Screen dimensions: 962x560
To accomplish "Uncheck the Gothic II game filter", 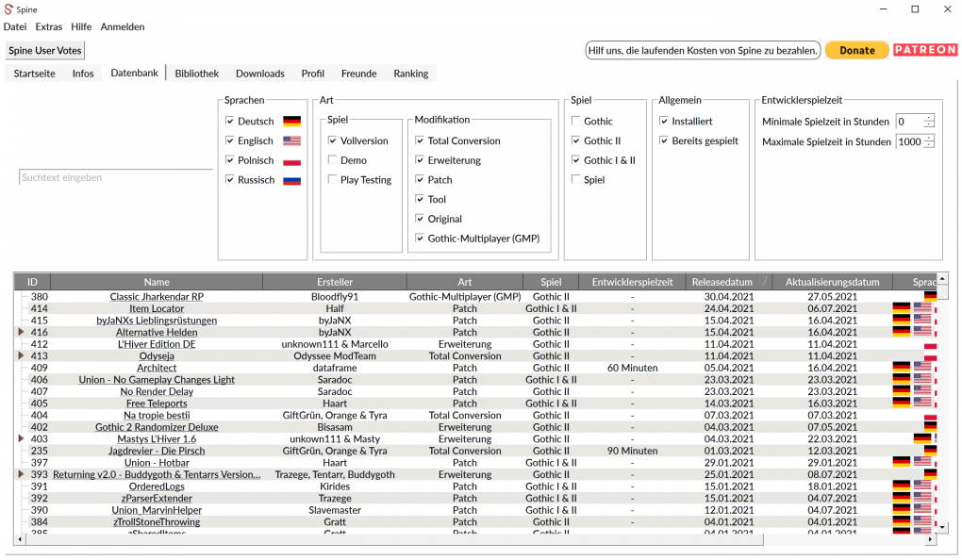I will (576, 140).
